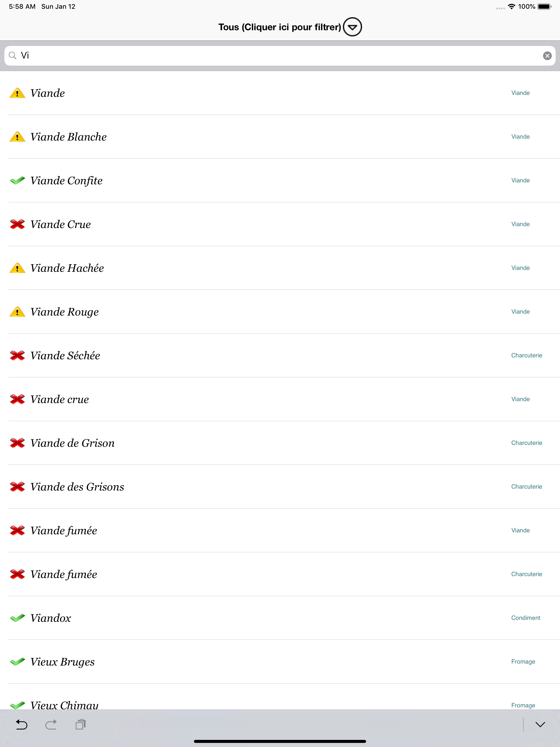Screen dimensions: 560x747
Task: Tap the Condiment category label
Action: 526,618
